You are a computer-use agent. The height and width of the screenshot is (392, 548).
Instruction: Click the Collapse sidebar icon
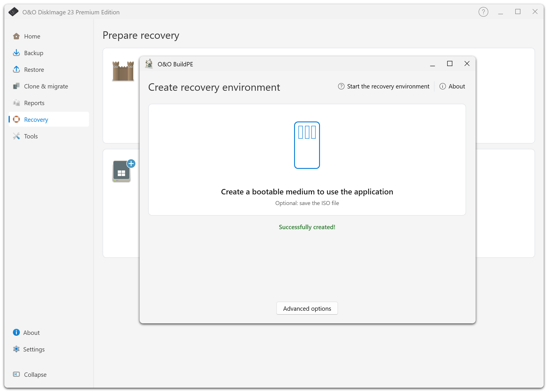tap(16, 374)
